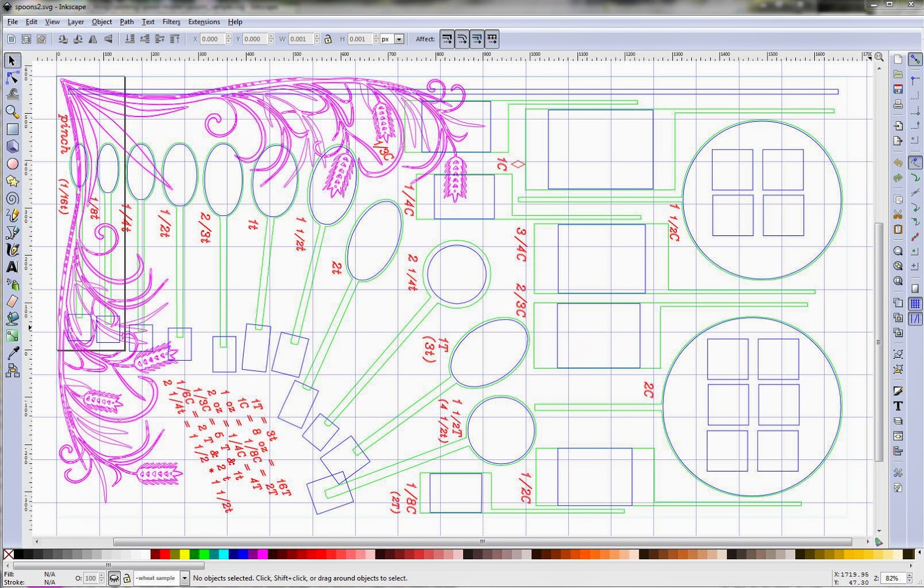Open units px dropdown
Viewport: 924px width, 588px height.
pos(399,39)
